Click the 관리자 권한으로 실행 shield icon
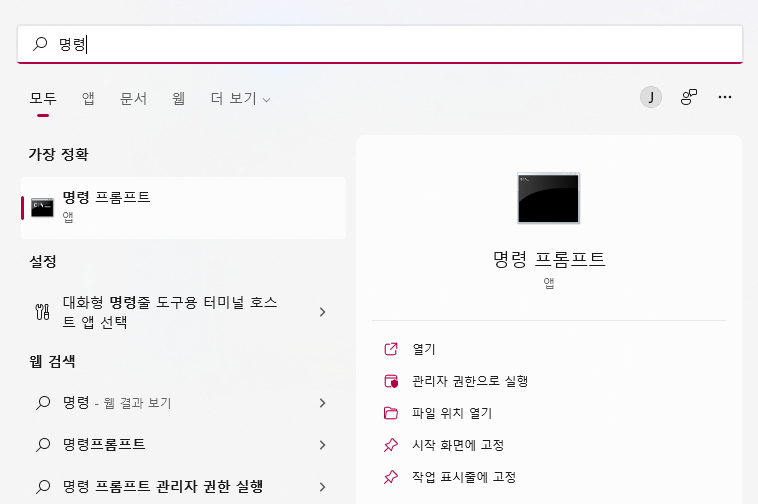Screen dimensions: 758x504 [x=391, y=381]
